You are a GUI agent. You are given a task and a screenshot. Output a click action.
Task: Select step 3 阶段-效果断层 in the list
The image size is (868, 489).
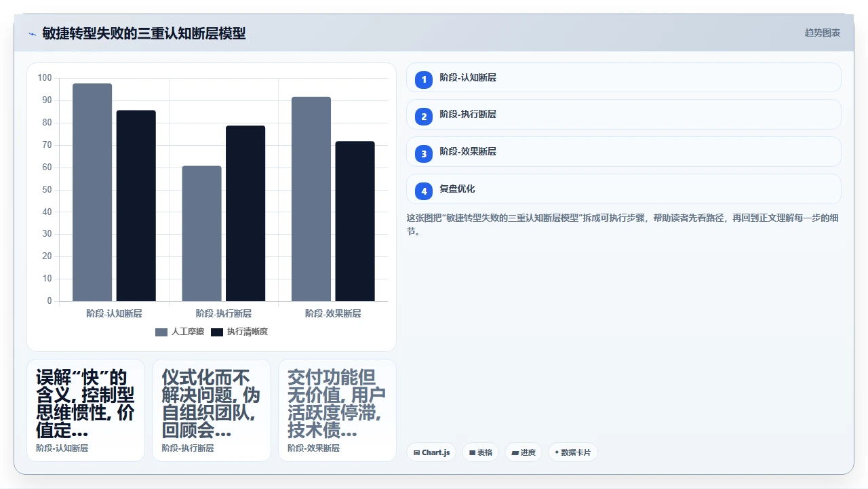(x=623, y=152)
